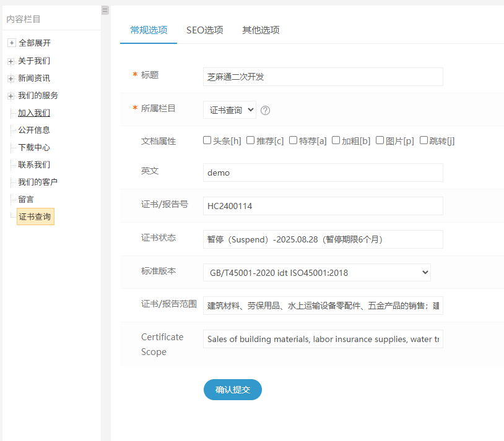The image size is (504, 441).
Task: Enable the 头条[h] checkbox
Action: coord(207,140)
